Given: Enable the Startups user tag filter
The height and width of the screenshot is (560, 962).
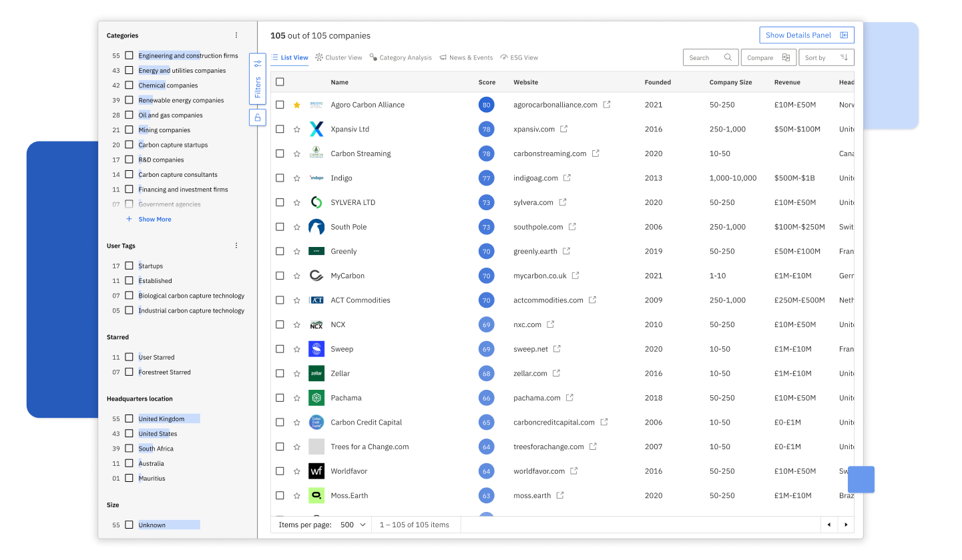Looking at the screenshot, I should coord(129,266).
